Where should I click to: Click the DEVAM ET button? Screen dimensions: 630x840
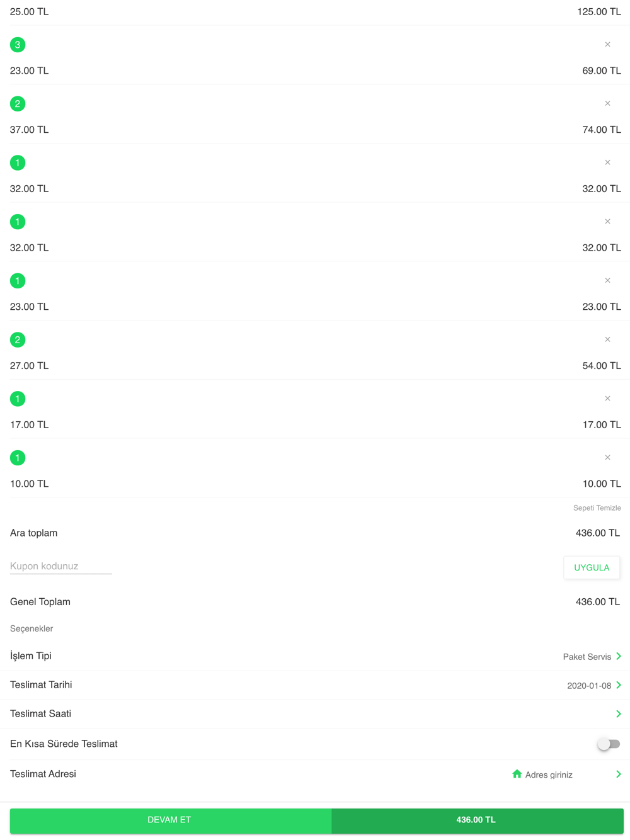point(170,820)
